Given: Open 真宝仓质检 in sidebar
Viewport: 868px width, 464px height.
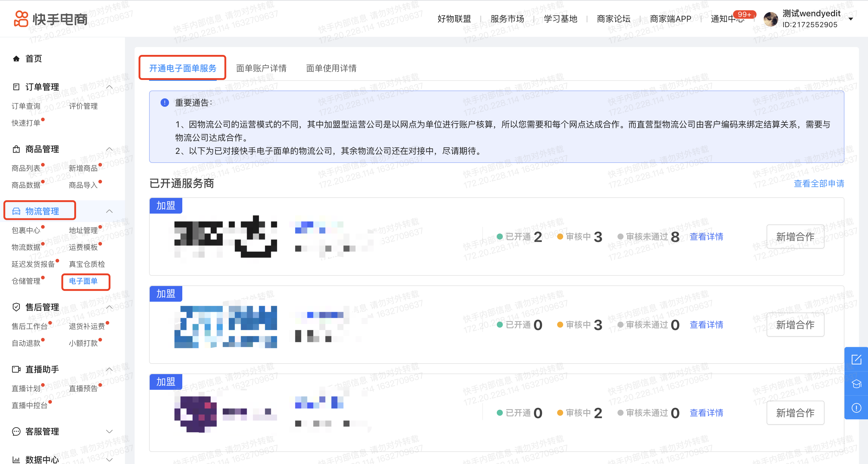Looking at the screenshot, I should [87, 264].
